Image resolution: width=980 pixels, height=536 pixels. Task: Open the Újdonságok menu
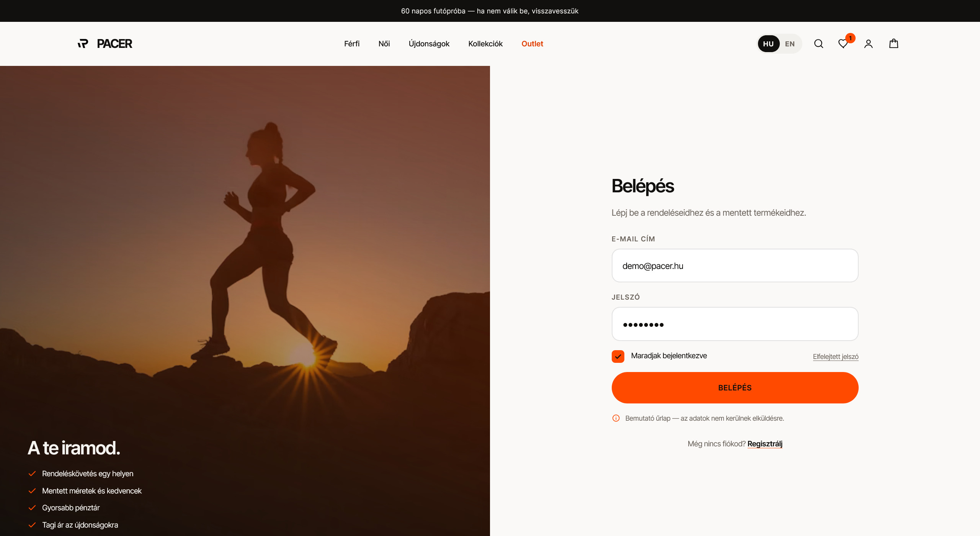429,44
